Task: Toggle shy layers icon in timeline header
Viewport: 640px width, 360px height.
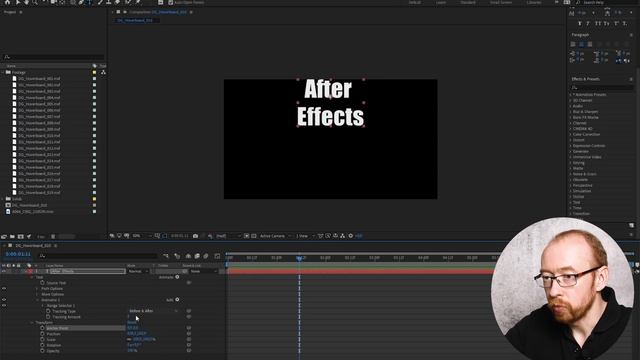Action: (x=188, y=256)
